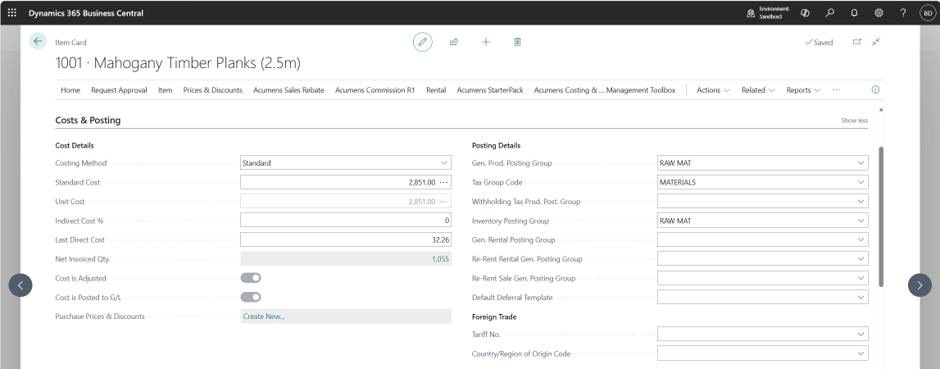The image size is (940, 369).
Task: Open the BD user account avatar
Action: [x=927, y=13]
